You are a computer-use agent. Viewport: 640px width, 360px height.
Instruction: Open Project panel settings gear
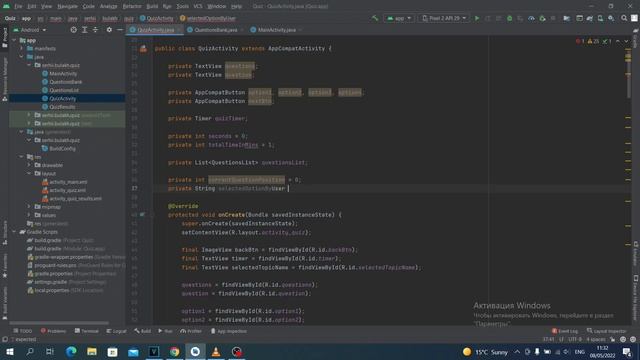tap(109, 30)
